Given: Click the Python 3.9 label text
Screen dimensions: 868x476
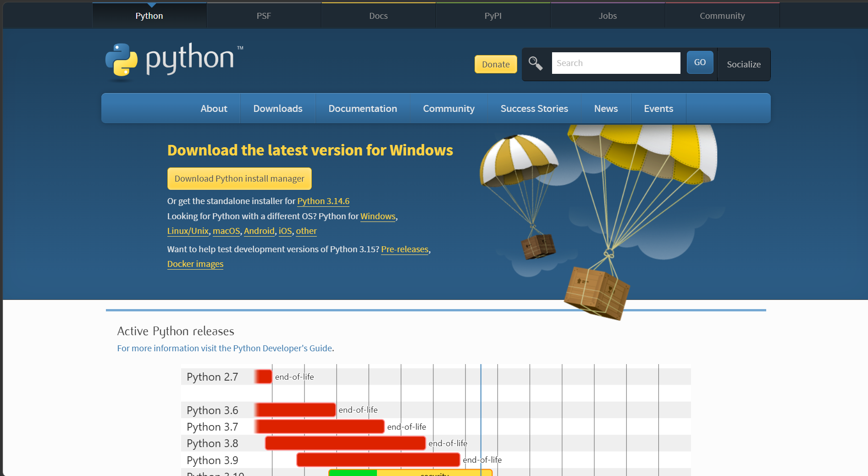Looking at the screenshot, I should [212, 460].
